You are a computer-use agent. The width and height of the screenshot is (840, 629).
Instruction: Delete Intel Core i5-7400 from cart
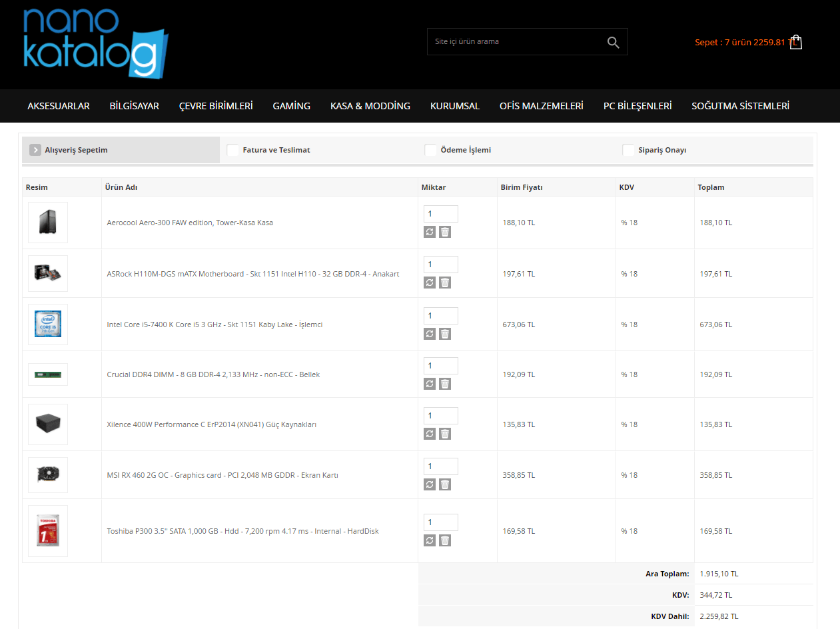[445, 334]
